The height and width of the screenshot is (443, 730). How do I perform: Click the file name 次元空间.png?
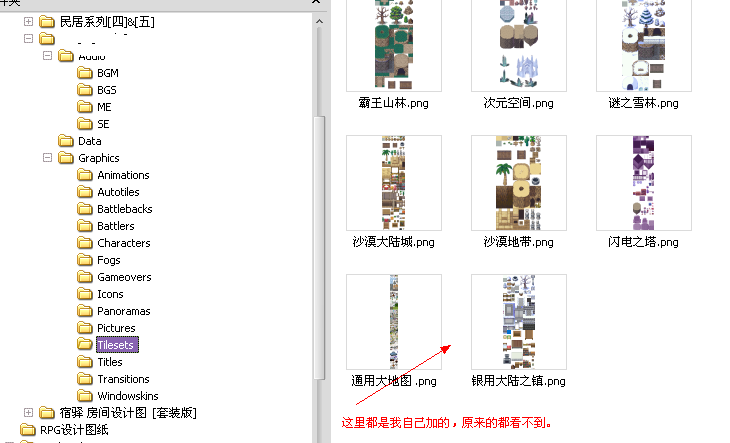pyautogui.click(x=518, y=103)
